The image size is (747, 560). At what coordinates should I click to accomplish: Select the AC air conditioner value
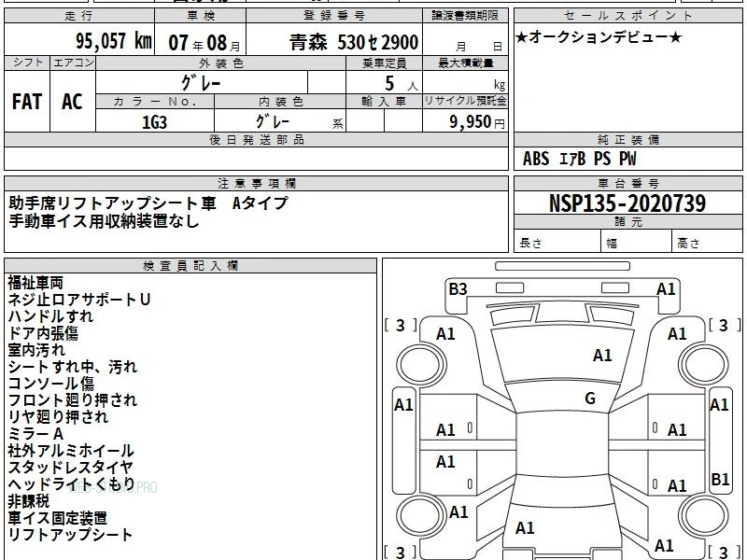click(x=73, y=102)
